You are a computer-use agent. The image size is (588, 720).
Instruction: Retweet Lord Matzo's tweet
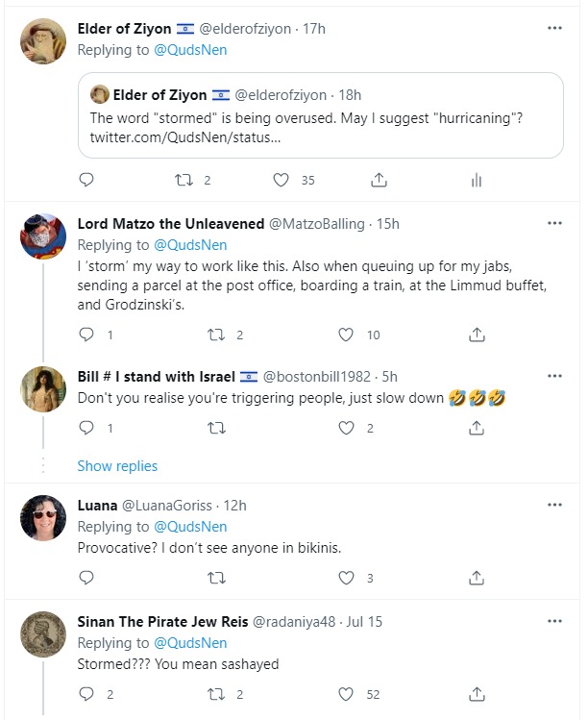pos(217,335)
